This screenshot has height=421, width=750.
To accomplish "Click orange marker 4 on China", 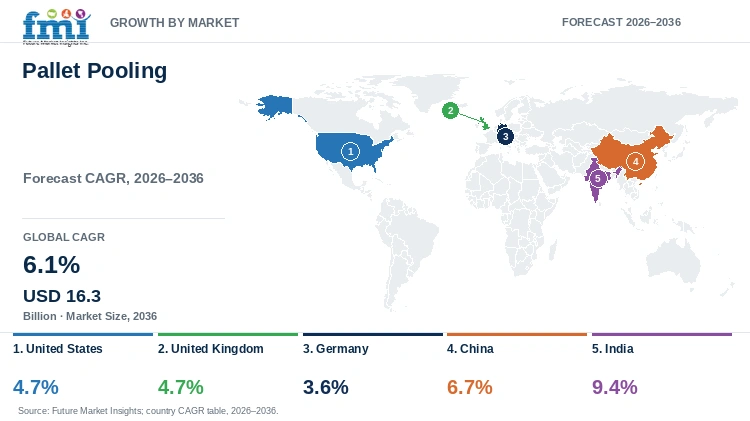I will [635, 161].
